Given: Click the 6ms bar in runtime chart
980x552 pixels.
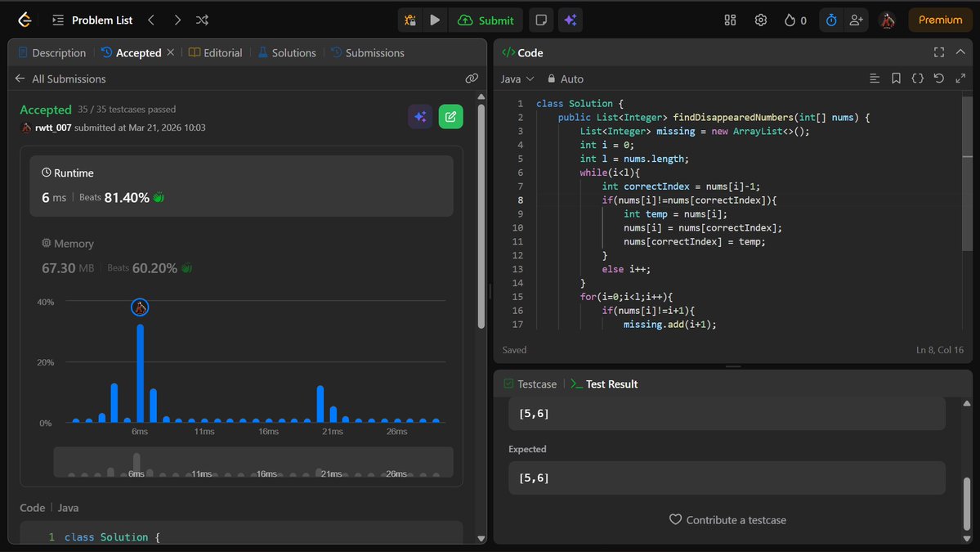Looking at the screenshot, I should click(x=140, y=373).
